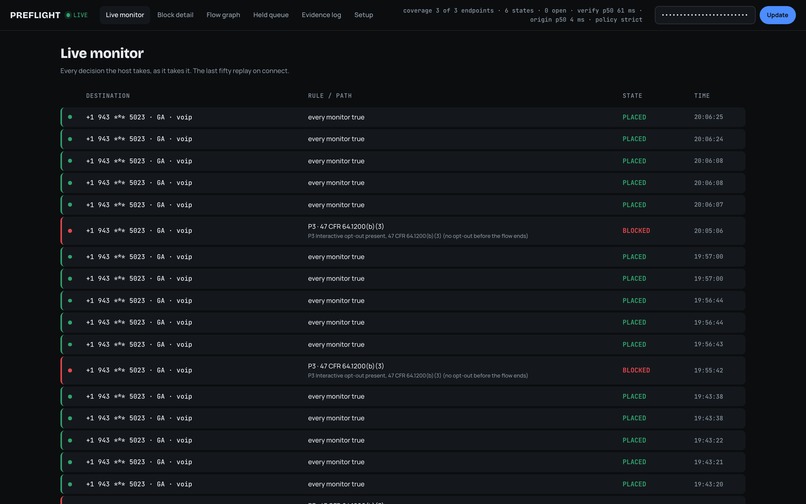This screenshot has width=806, height=504.
Task: Click 'every monitor true' in the 19:43:21 row
Action: [x=336, y=462]
